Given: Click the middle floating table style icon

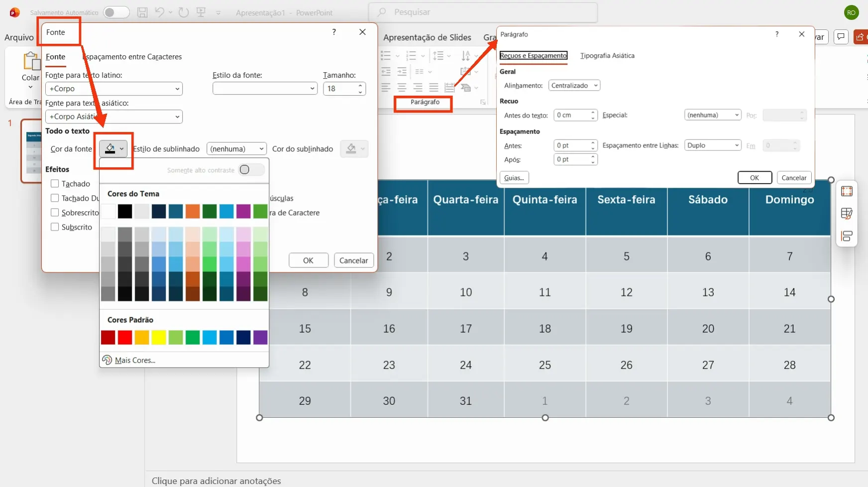Looking at the screenshot, I should coord(847,214).
